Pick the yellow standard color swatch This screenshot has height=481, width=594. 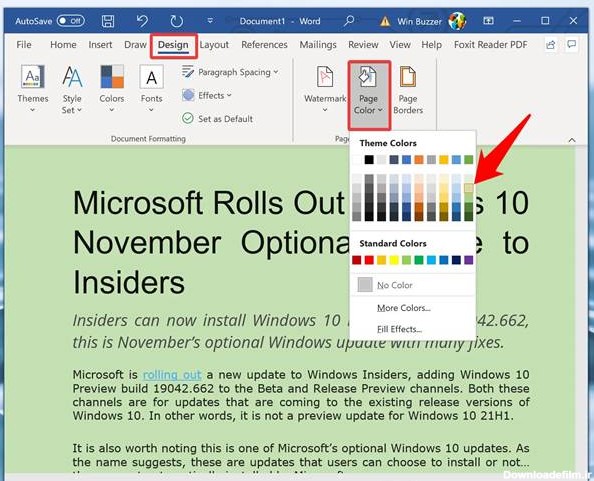[x=394, y=260]
